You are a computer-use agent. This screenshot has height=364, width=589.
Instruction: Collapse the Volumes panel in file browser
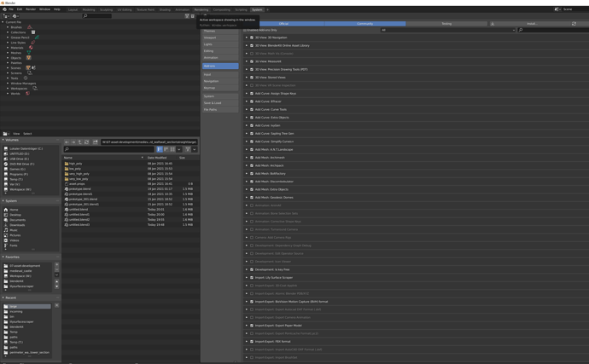3,140
